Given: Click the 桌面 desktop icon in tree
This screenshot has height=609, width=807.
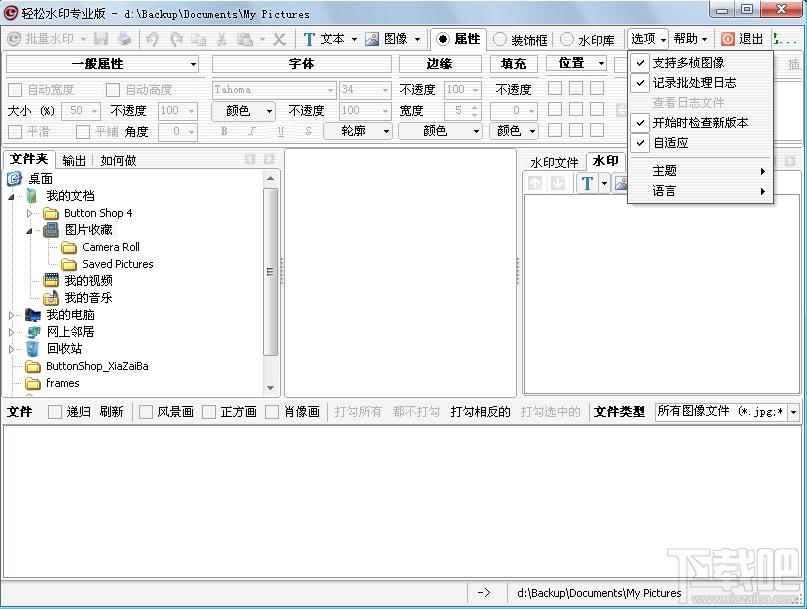Looking at the screenshot, I should [14, 179].
